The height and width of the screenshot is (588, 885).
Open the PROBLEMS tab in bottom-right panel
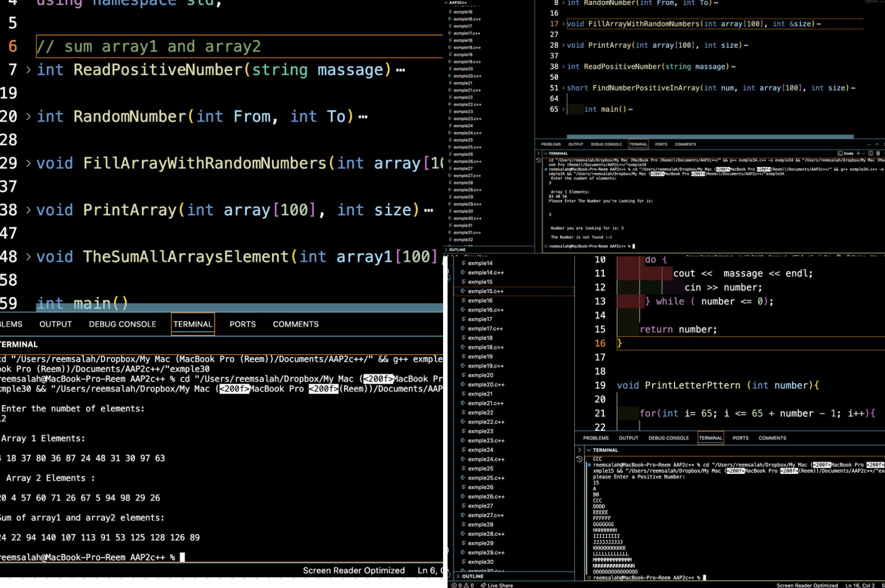tap(595, 438)
